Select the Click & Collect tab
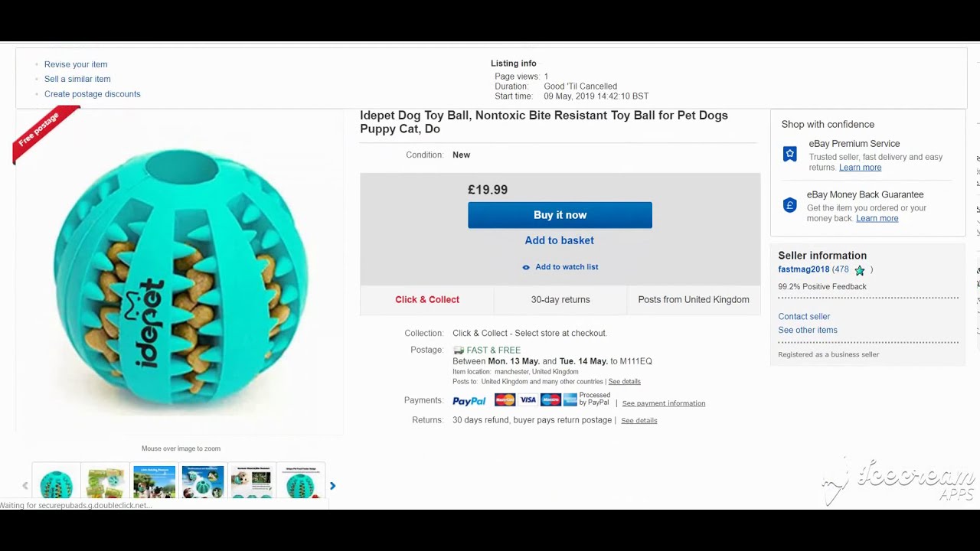The width and height of the screenshot is (980, 551). 427,300
